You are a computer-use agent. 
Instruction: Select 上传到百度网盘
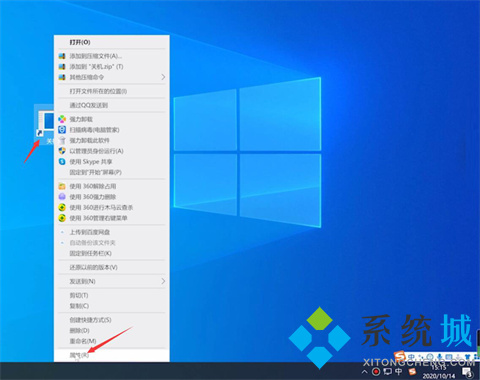pos(112,232)
